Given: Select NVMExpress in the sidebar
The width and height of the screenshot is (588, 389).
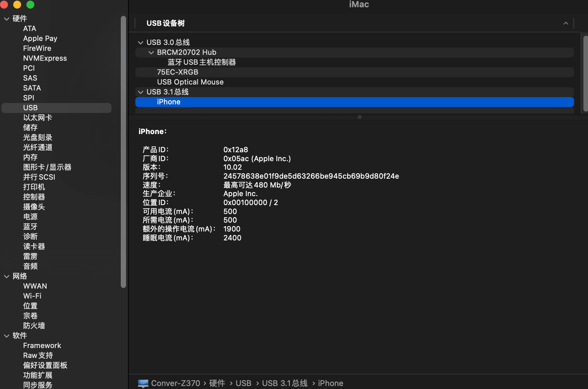Looking at the screenshot, I should pos(45,58).
